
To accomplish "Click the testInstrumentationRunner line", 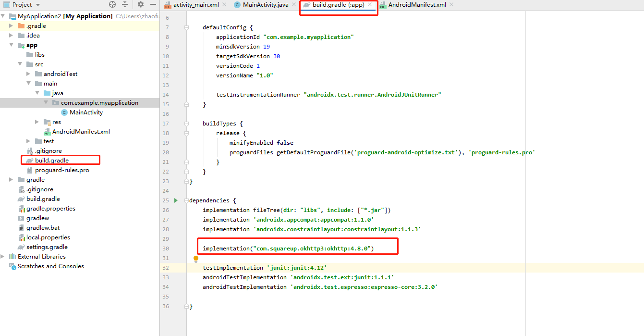I will click(x=328, y=95).
